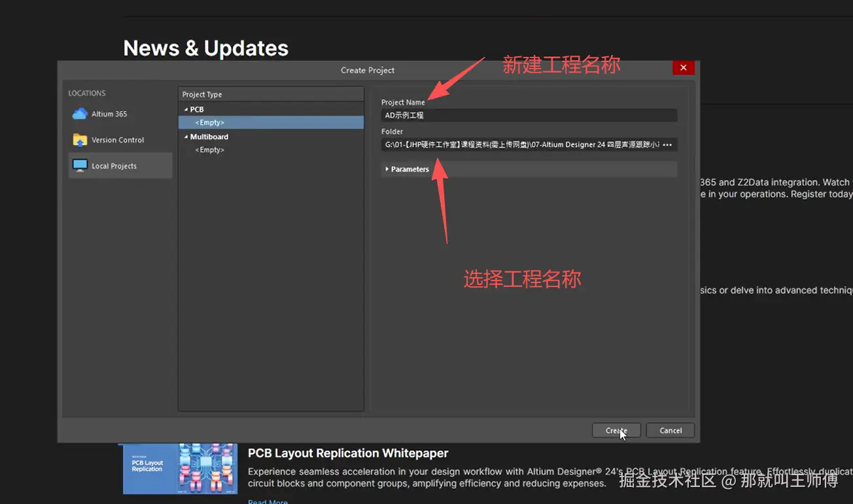Browse for folder using the ellipsis button
Viewport: 853px width, 504px height.
[x=667, y=144]
